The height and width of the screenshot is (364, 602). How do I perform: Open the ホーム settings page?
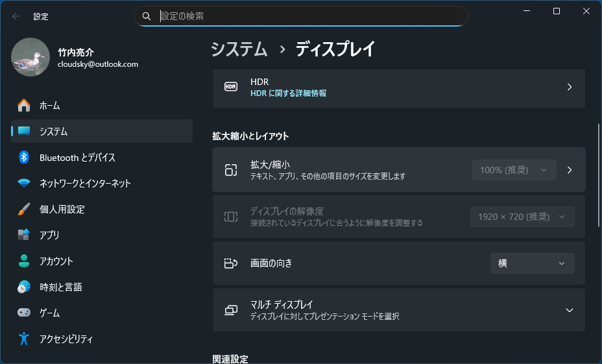pyautogui.click(x=102, y=105)
